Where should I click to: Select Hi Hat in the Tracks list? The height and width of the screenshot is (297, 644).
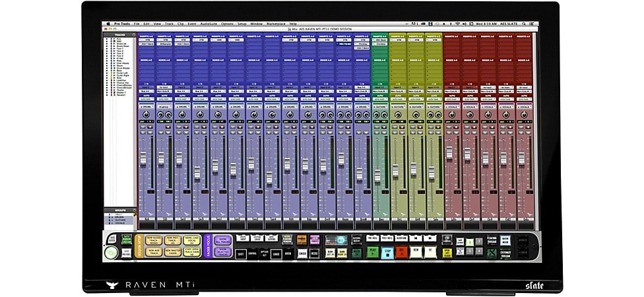(x=120, y=58)
